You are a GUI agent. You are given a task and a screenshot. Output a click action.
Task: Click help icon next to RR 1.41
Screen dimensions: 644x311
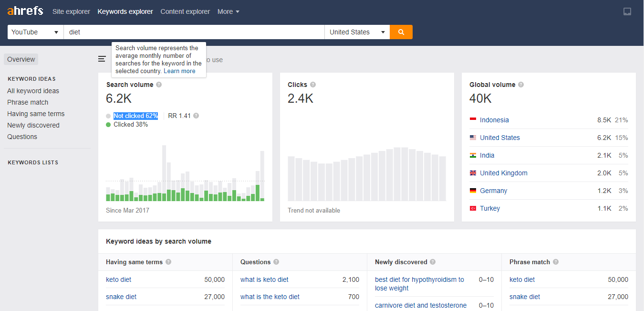196,116
